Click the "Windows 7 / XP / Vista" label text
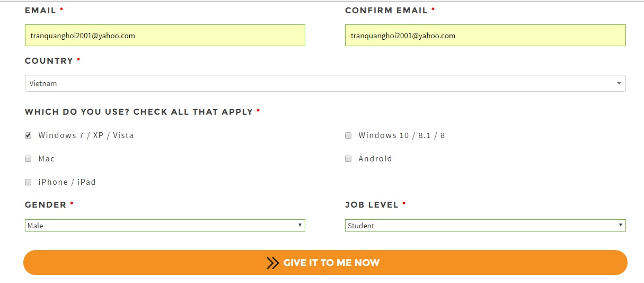Screen dimensions: 644x283 click(86, 135)
